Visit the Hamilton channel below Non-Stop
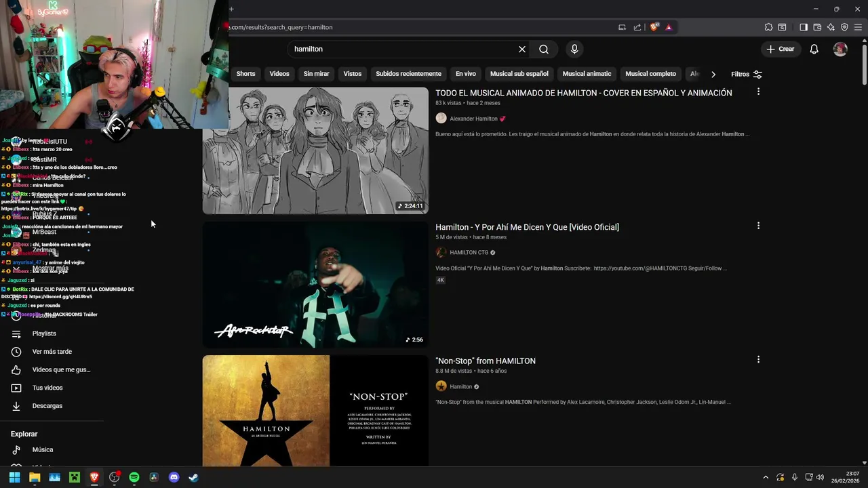This screenshot has height=488, width=868. [460, 387]
